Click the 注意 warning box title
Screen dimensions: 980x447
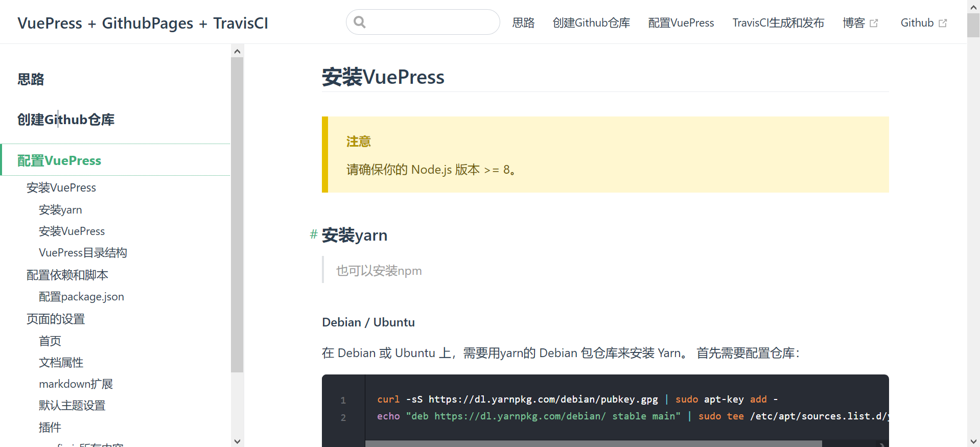359,142
